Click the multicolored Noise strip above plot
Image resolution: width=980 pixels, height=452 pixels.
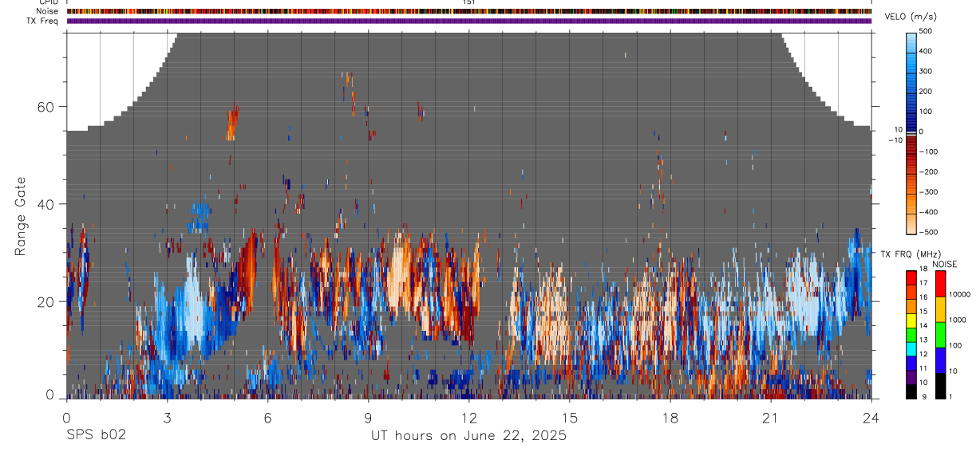[x=469, y=11]
